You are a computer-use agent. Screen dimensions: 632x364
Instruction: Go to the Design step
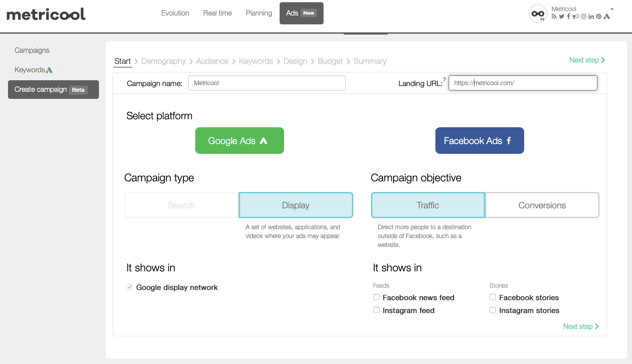[295, 61]
